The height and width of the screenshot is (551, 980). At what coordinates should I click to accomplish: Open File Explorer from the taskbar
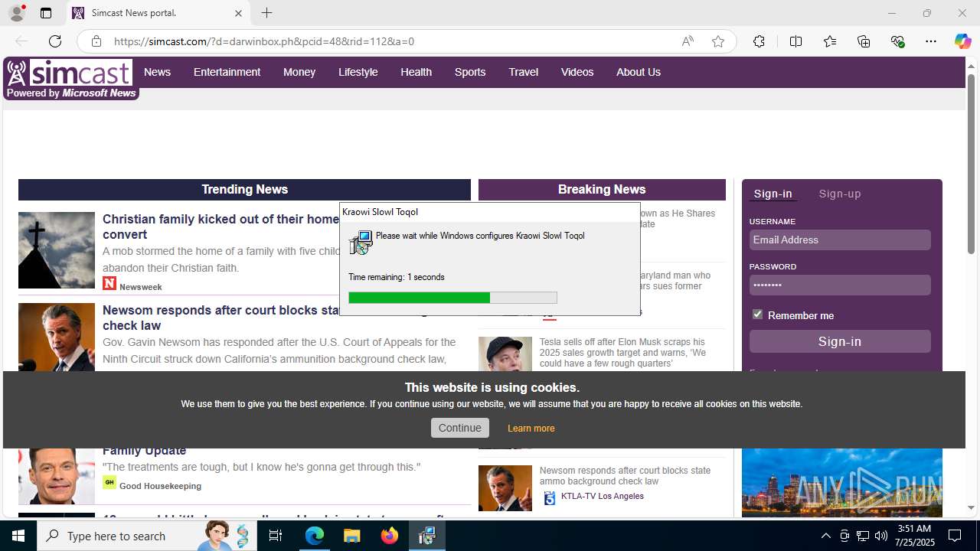click(352, 536)
